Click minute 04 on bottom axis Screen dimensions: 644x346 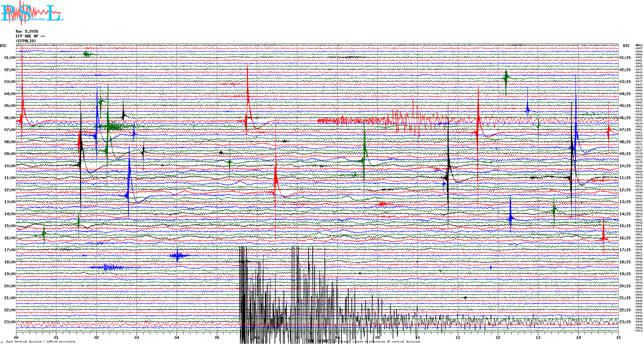(x=177, y=337)
